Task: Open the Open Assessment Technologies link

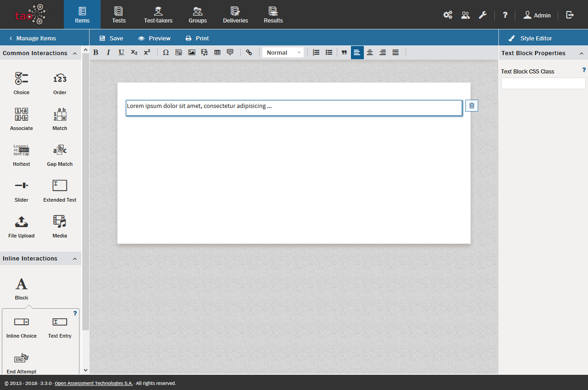Action: tap(94, 383)
